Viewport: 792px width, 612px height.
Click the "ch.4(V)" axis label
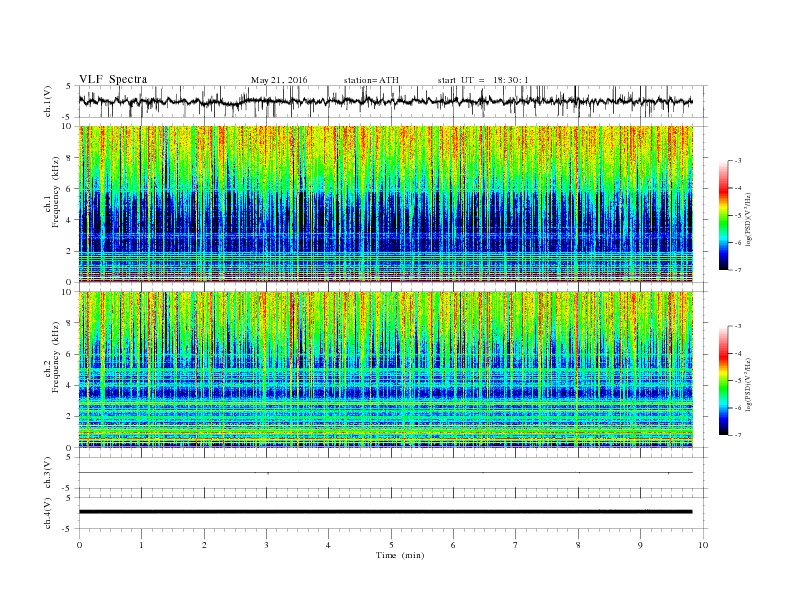coord(48,513)
